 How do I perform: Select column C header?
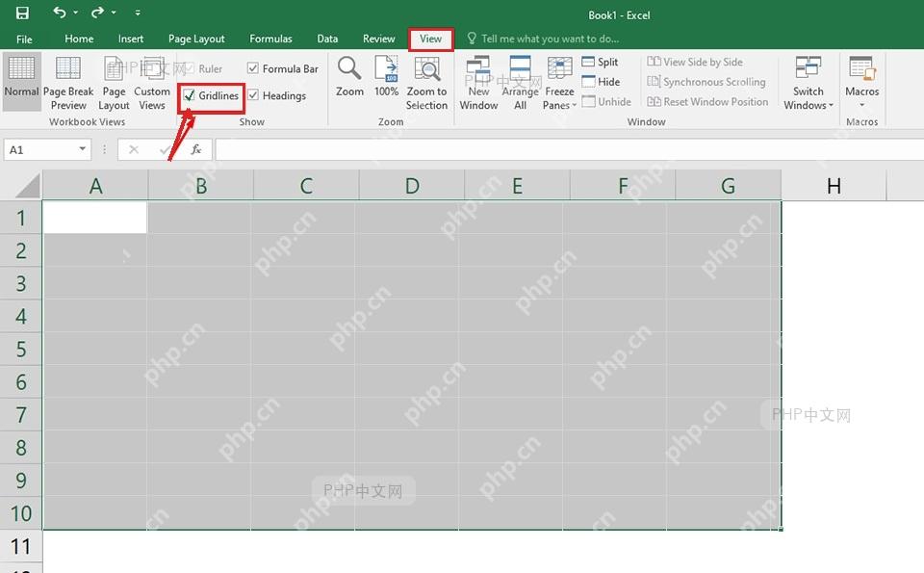[306, 186]
